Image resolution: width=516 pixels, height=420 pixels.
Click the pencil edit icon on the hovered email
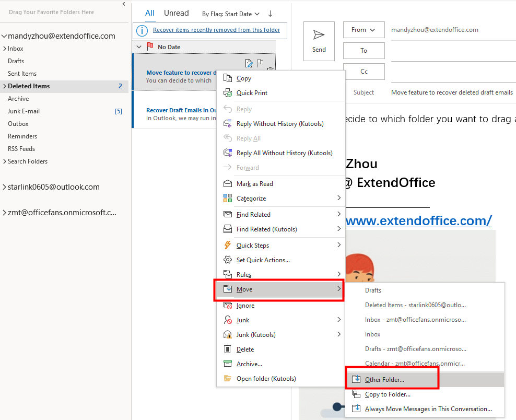tap(249, 63)
